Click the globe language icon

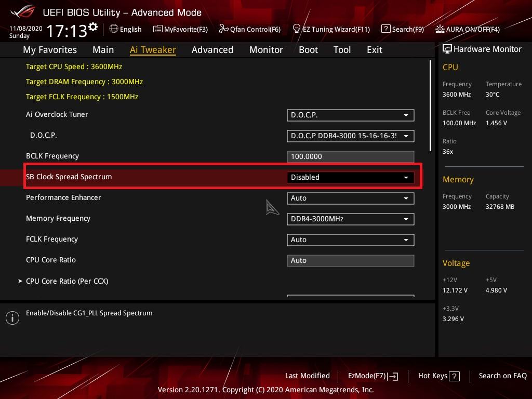[114, 29]
